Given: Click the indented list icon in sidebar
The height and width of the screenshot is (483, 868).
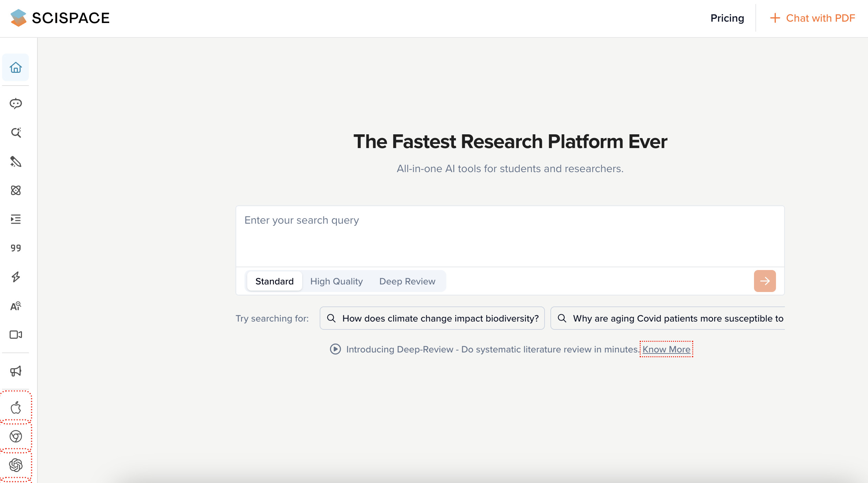Looking at the screenshot, I should [x=16, y=219].
